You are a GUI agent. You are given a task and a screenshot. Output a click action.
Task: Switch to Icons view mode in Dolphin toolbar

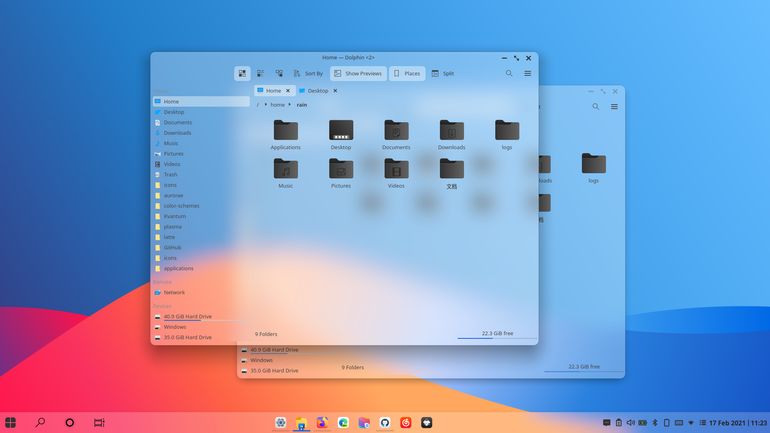click(242, 74)
